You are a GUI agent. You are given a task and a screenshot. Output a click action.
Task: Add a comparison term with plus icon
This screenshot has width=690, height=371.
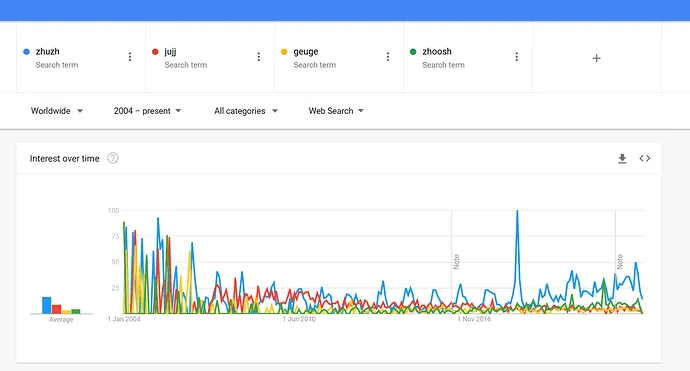point(597,58)
